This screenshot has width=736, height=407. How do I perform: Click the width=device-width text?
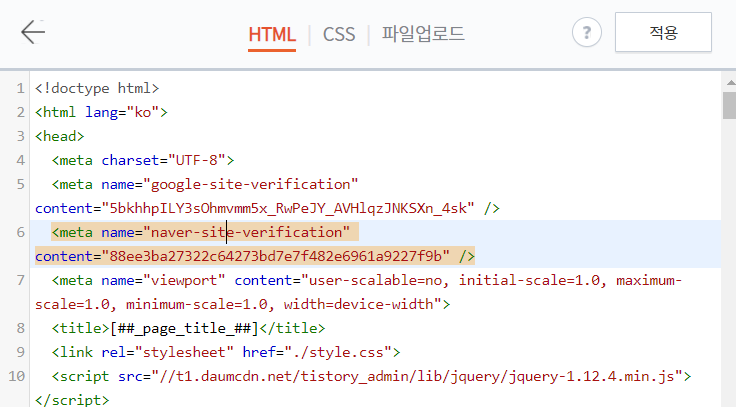tap(358, 304)
